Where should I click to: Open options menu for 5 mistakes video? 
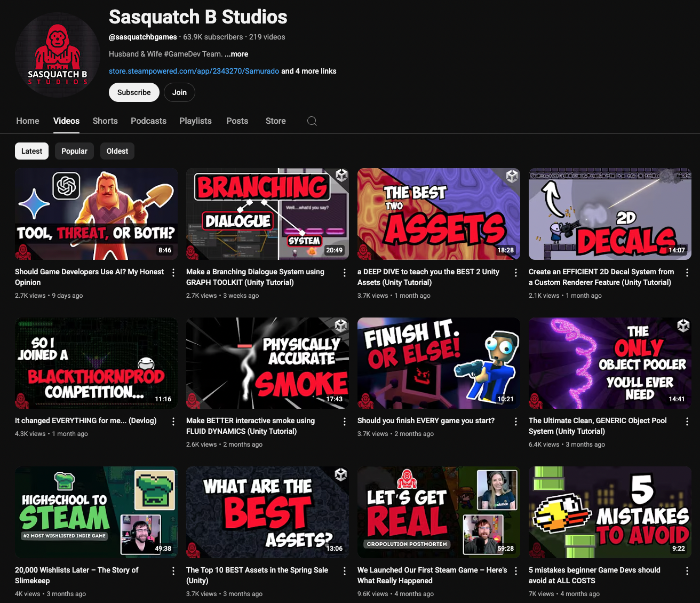click(687, 571)
